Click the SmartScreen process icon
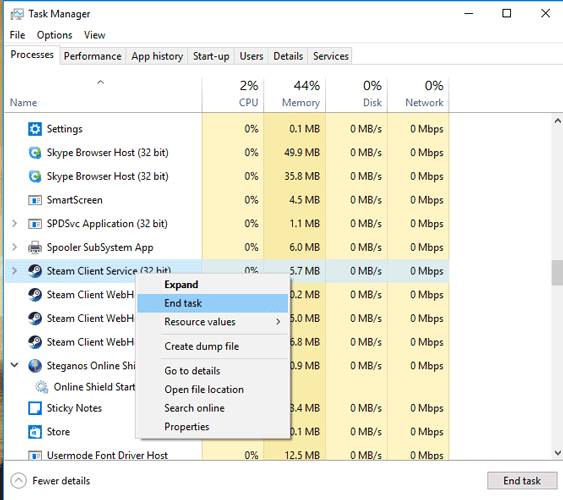 coord(35,200)
